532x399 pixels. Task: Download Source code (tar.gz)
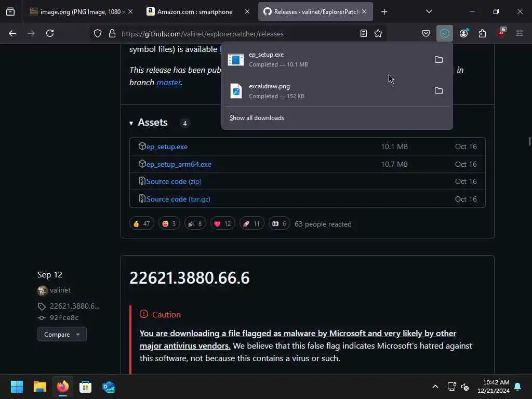178,199
